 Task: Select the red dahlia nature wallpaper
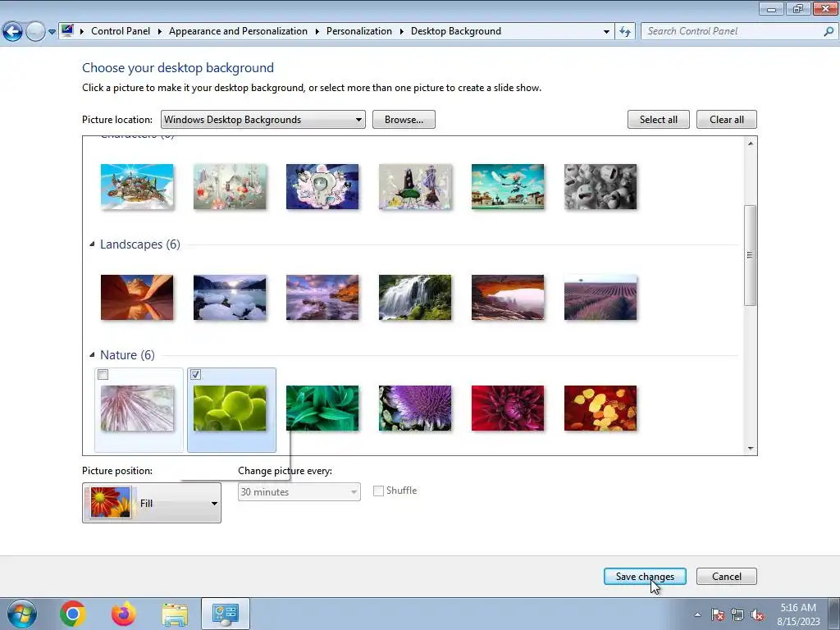[x=508, y=409]
